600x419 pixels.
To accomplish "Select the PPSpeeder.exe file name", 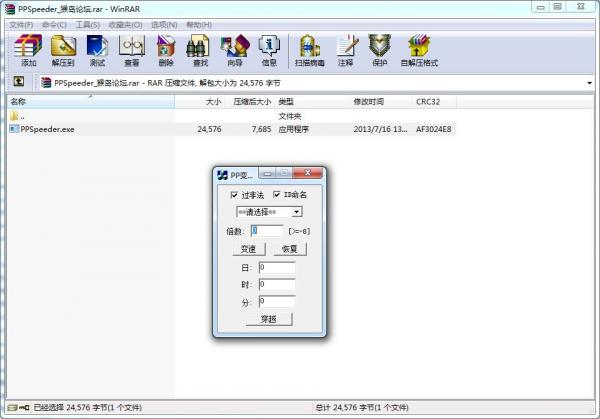I will [x=47, y=129].
